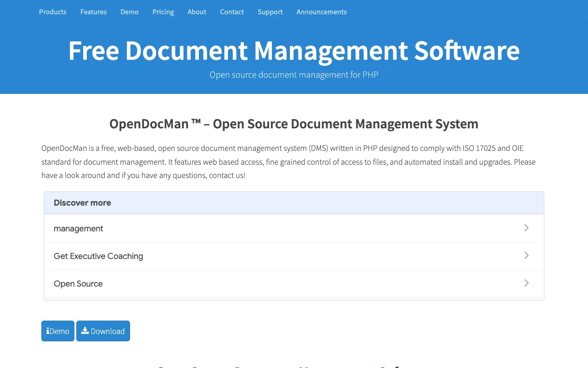The image size is (588, 368).
Task: Click the Discover more heading
Action: (82, 203)
